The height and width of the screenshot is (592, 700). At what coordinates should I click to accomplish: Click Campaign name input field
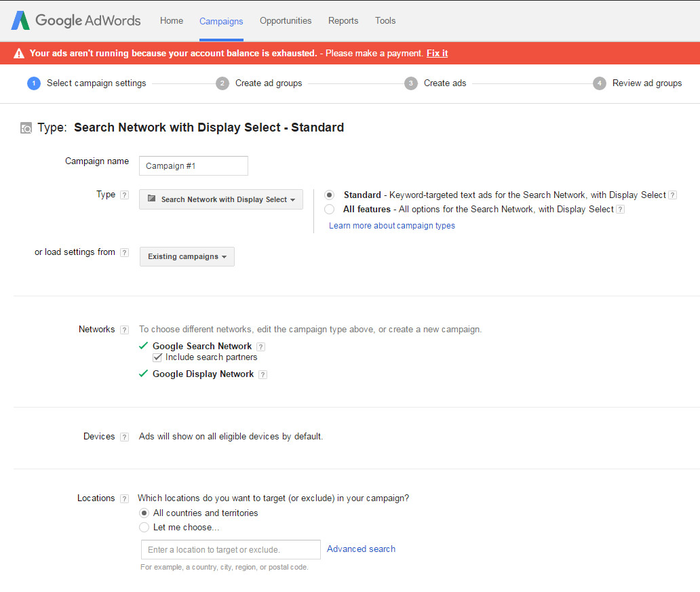(x=193, y=165)
